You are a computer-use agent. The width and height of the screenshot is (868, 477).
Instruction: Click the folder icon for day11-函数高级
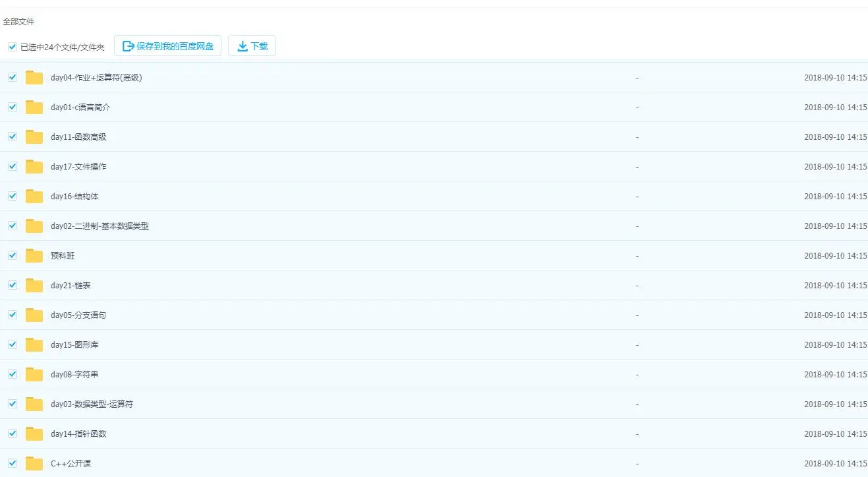tap(34, 137)
